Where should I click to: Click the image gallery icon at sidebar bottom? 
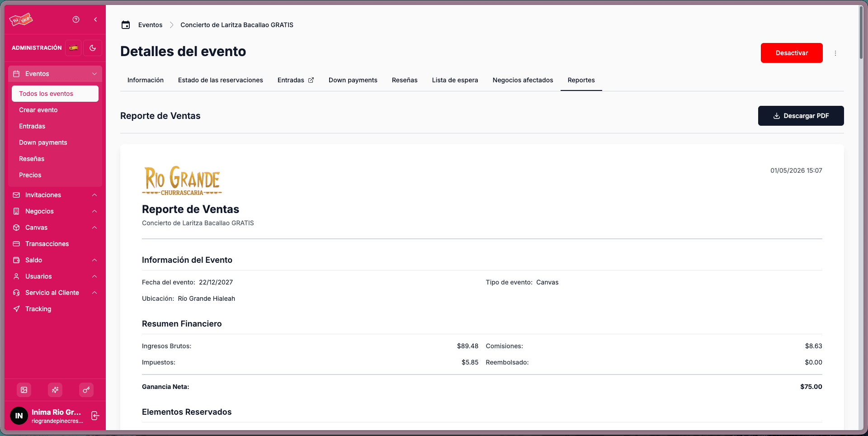pyautogui.click(x=24, y=390)
